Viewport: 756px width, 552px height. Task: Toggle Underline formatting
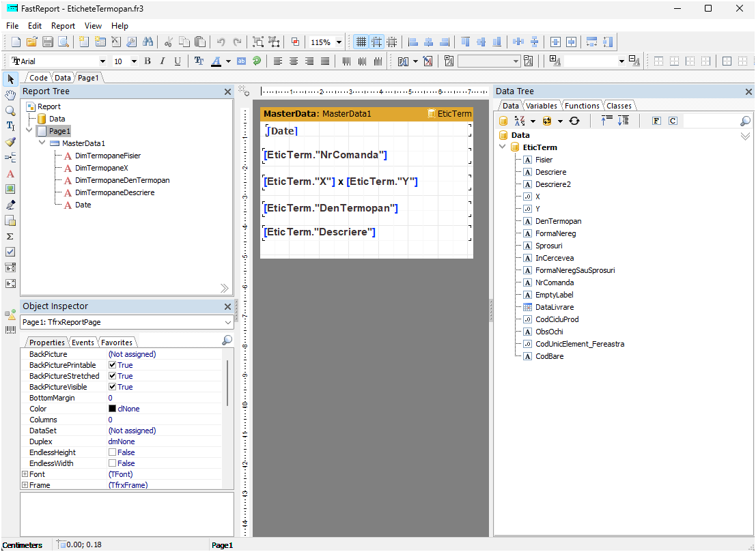178,61
